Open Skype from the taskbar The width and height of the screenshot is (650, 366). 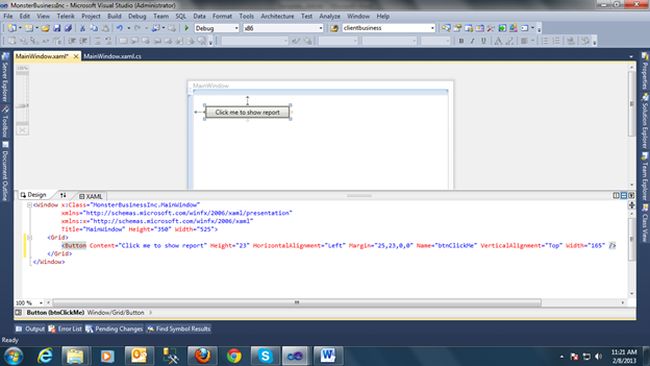tap(264, 356)
